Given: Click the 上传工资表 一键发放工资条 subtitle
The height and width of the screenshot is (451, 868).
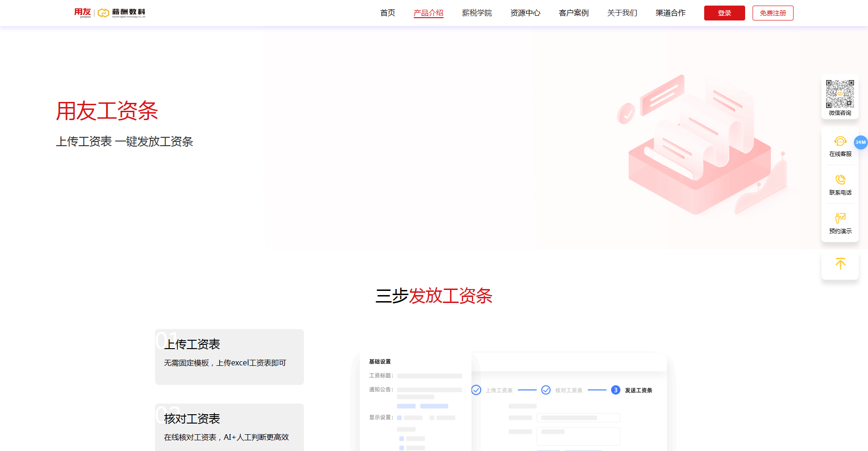Looking at the screenshot, I should [x=124, y=141].
